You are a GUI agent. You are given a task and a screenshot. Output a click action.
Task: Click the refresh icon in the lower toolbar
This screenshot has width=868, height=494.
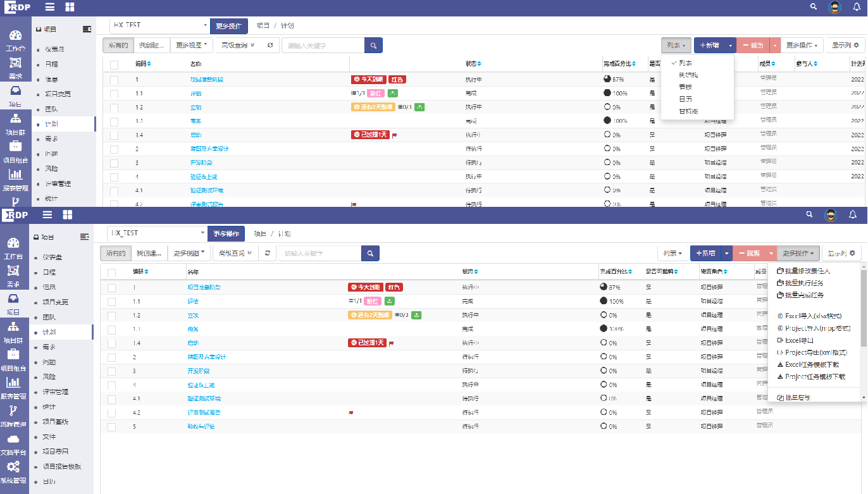268,253
